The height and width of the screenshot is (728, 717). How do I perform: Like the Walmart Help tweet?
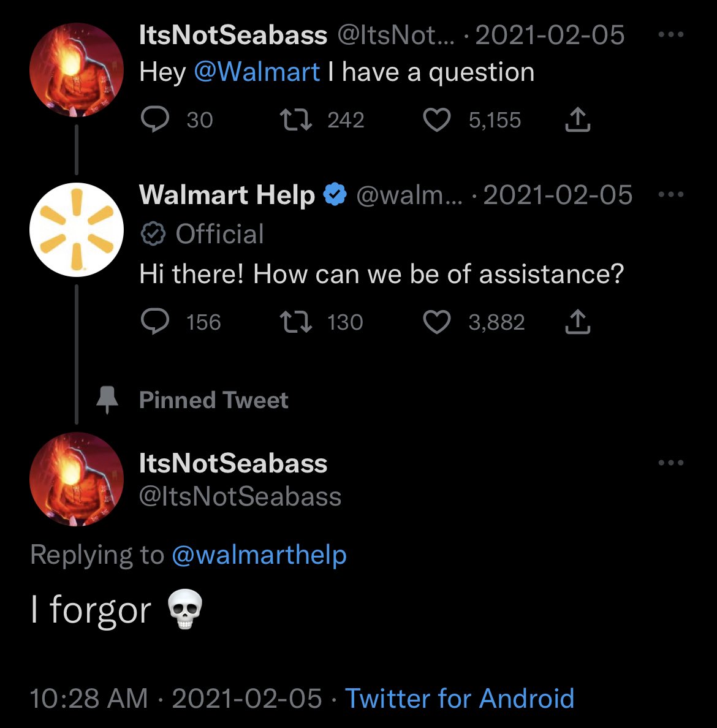[437, 322]
